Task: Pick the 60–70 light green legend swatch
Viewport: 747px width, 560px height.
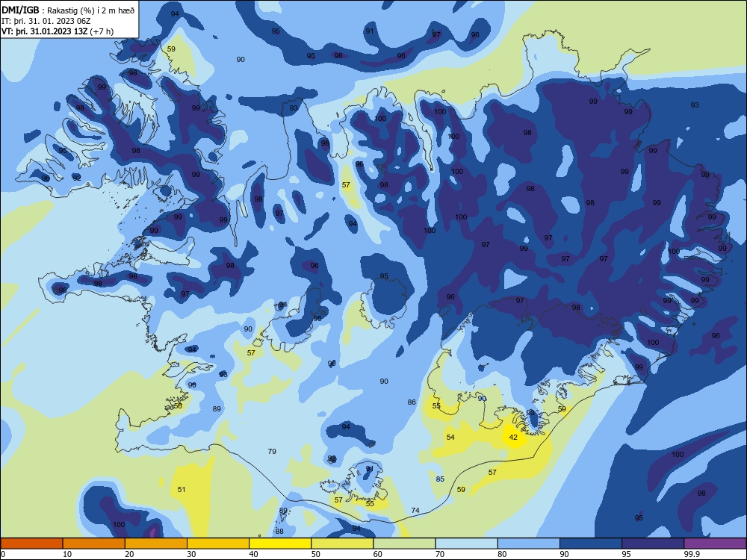Action: (404, 544)
